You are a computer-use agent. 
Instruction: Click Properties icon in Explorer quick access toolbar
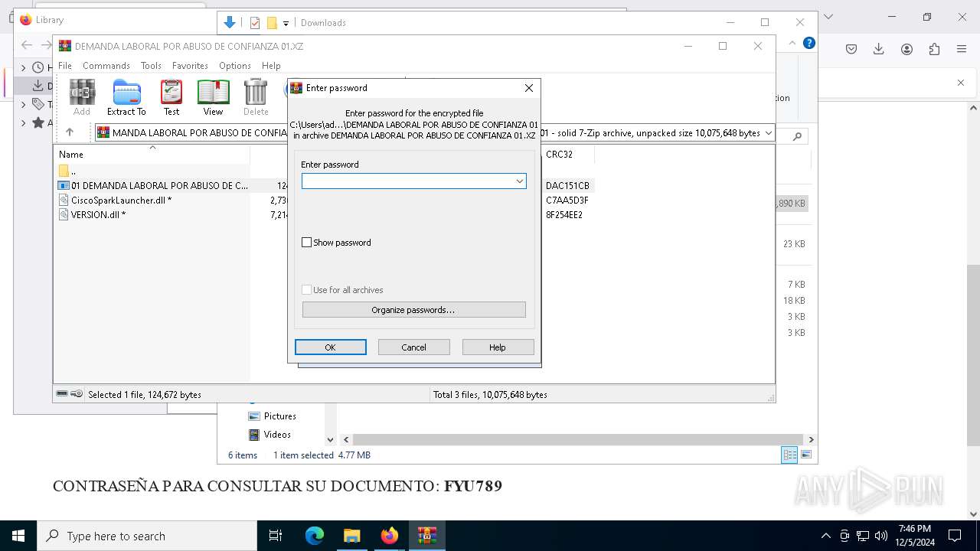pos(255,23)
